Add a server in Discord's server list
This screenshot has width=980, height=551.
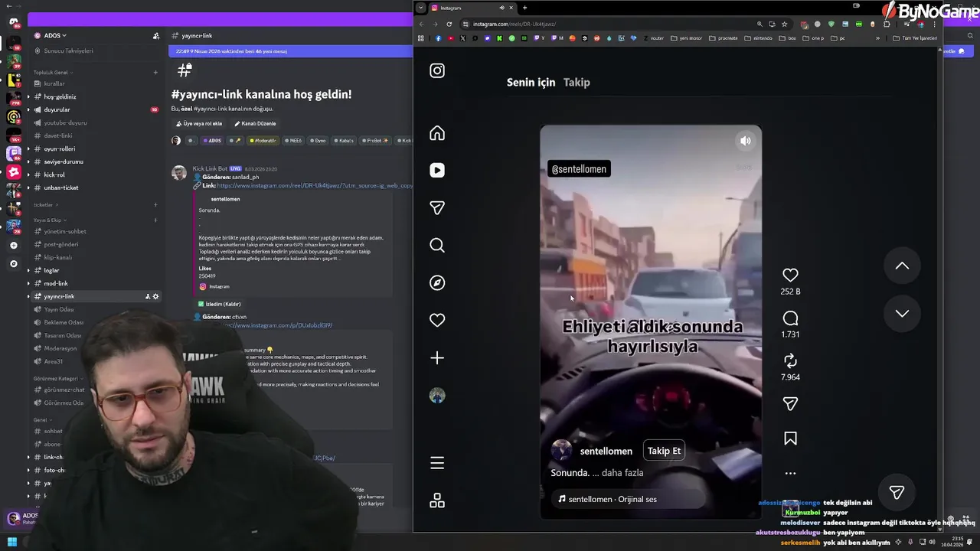coord(13,246)
